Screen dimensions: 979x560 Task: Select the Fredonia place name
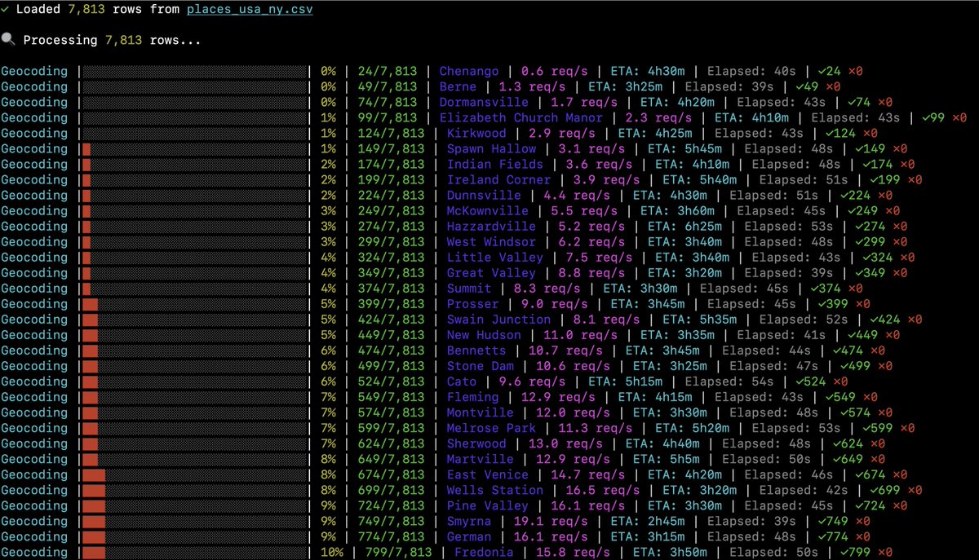click(x=484, y=553)
